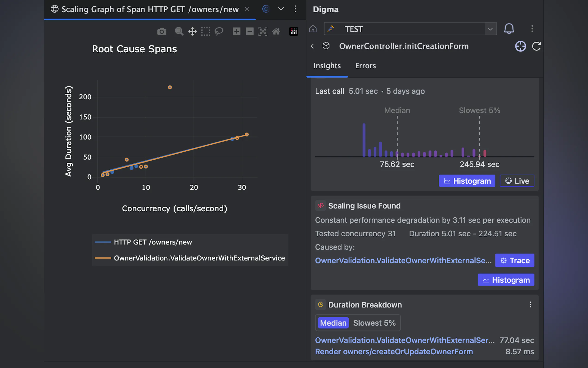Open Render owners/createOrUpdateOwnerForm link
The image size is (588, 368).
click(x=394, y=352)
